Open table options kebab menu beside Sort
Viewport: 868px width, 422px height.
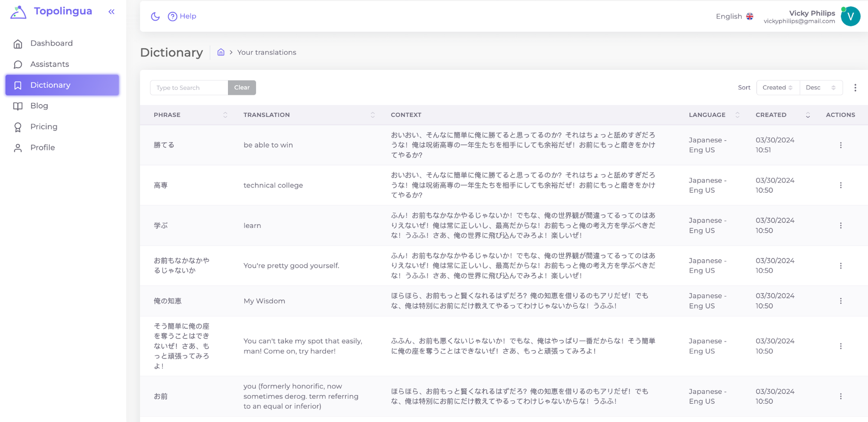(x=855, y=88)
